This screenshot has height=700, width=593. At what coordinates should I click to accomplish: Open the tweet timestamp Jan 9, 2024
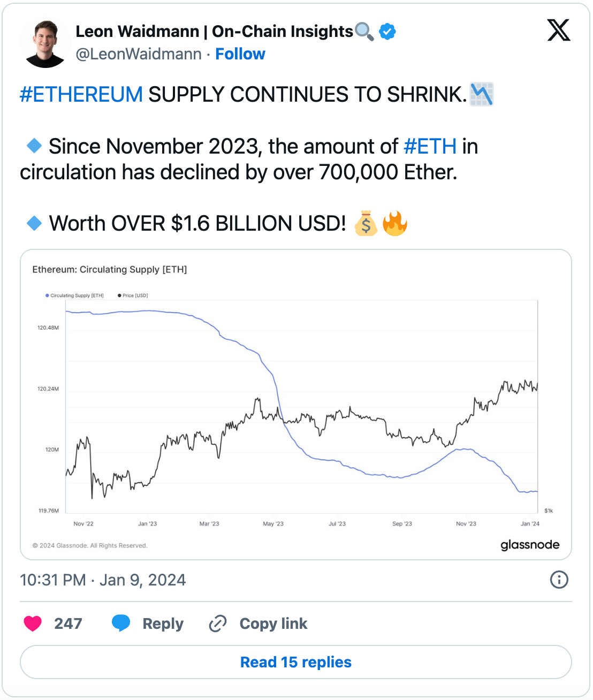pyautogui.click(x=103, y=580)
